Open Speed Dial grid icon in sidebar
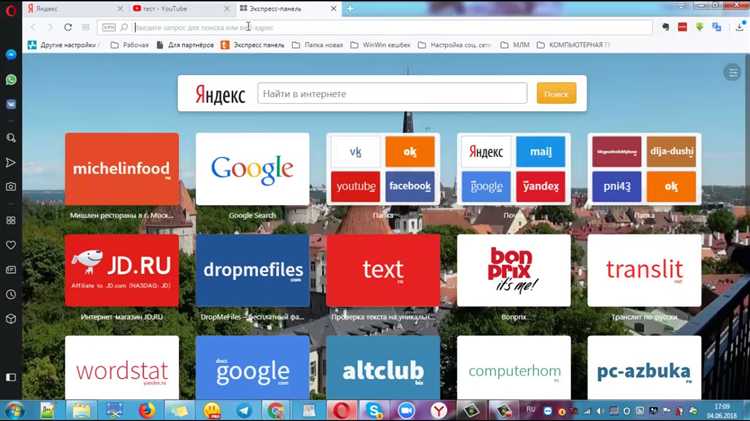This screenshot has height=421, width=750. pos(11,220)
